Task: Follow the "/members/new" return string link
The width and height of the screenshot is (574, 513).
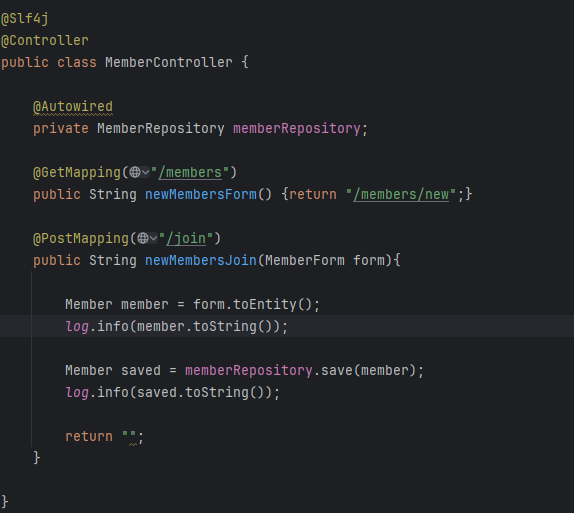Action: (x=401, y=194)
